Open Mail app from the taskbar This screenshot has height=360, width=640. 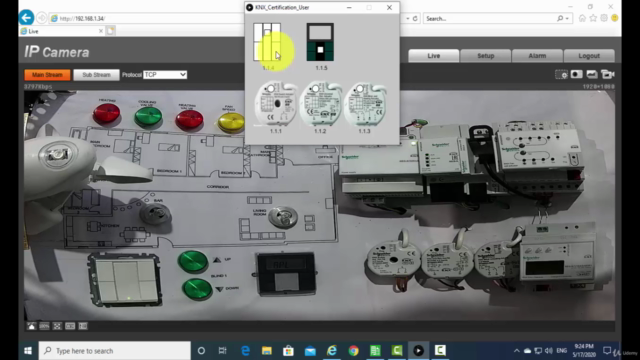tap(310, 351)
